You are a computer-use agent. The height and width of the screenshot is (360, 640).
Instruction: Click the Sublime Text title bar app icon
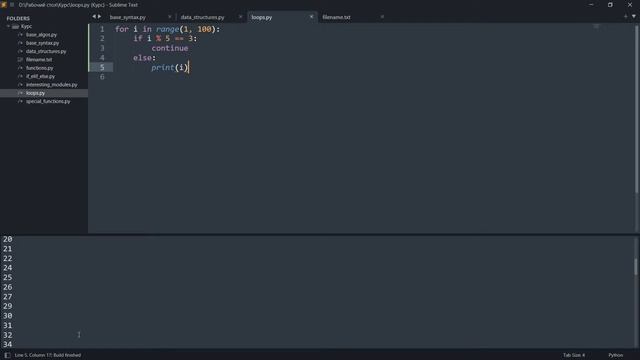click(x=4, y=5)
